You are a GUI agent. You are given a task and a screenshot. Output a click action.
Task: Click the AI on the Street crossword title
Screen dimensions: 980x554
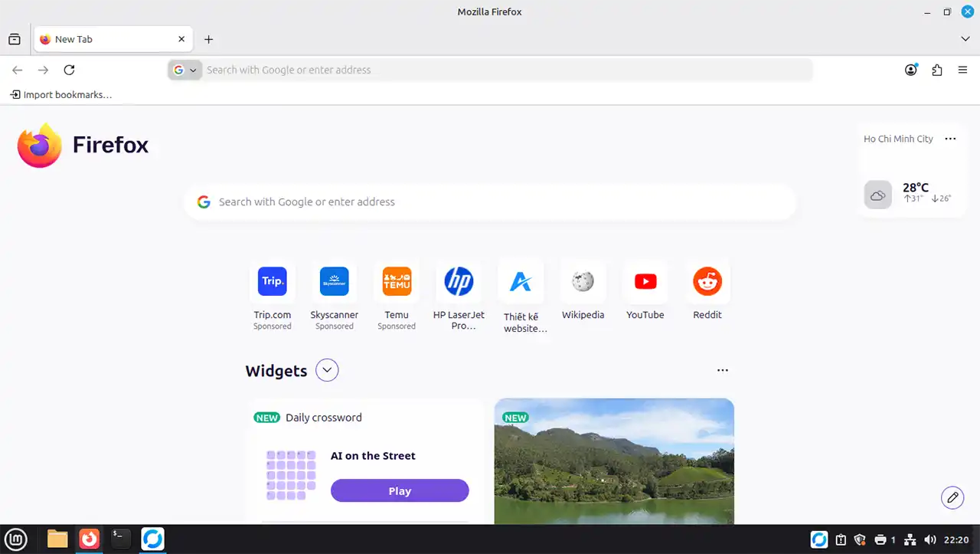[x=373, y=456]
